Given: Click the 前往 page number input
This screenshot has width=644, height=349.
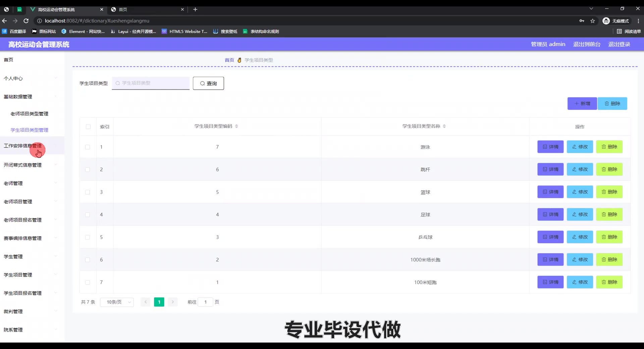Looking at the screenshot, I should (x=205, y=302).
